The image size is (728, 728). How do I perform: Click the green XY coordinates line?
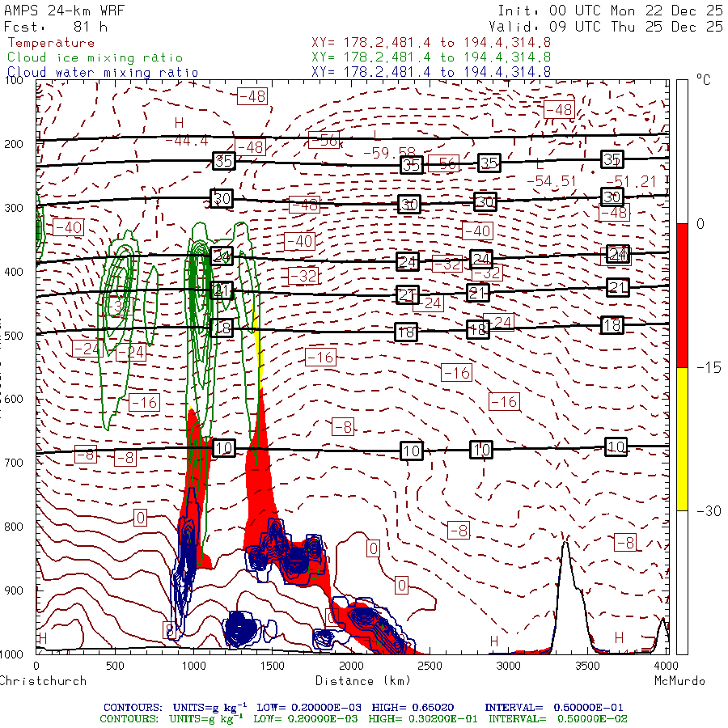coord(431,57)
